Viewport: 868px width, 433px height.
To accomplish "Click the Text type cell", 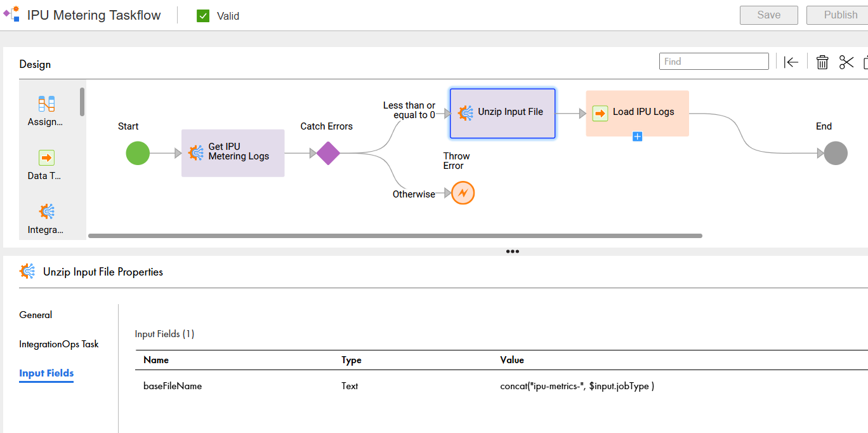I will pyautogui.click(x=350, y=386).
